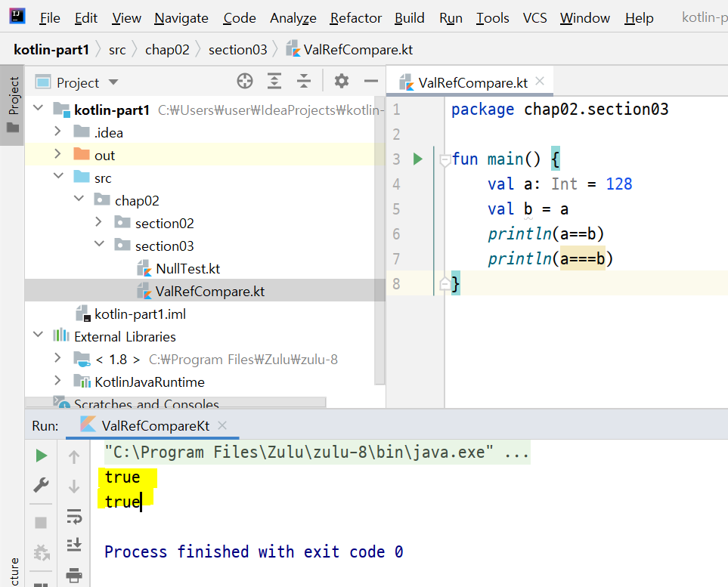Image resolution: width=728 pixels, height=587 pixels.
Task: Select Scratches and Consoles node
Action: point(146,403)
